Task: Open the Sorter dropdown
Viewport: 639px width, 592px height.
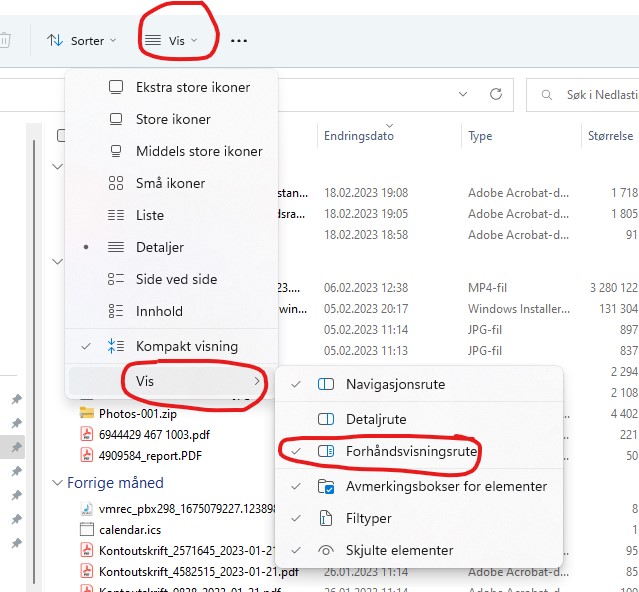Action: point(82,41)
